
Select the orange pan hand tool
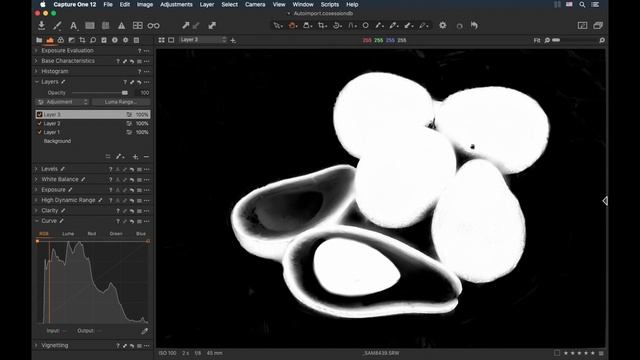[293, 25]
